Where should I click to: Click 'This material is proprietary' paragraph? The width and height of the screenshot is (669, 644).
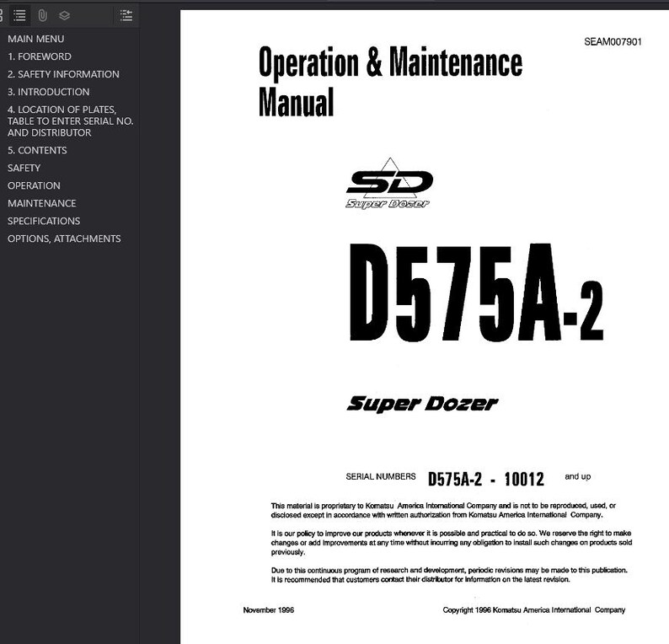pos(443,511)
